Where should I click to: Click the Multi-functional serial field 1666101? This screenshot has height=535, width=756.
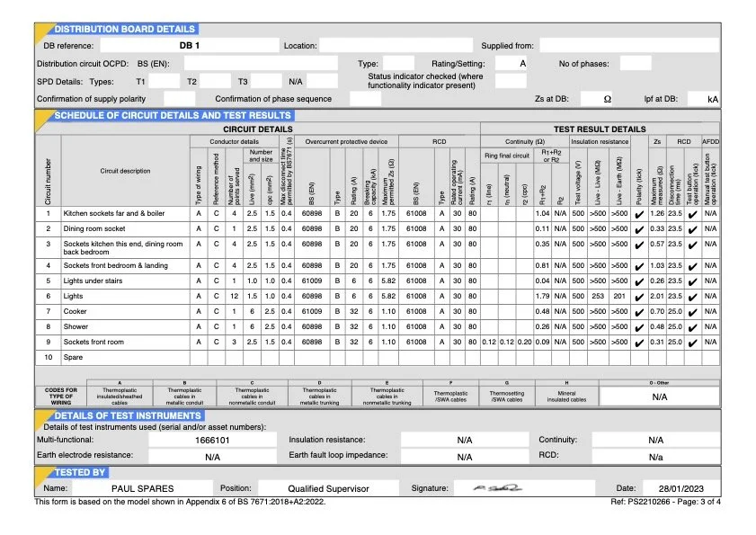tap(213, 440)
